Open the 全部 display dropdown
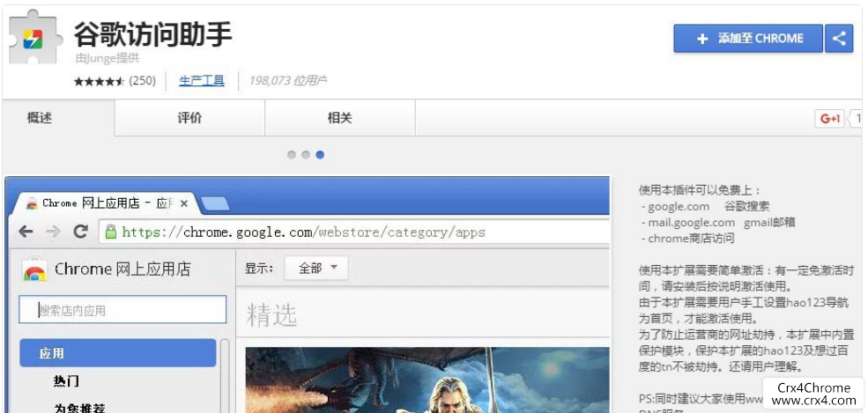The width and height of the screenshot is (868, 413). coord(316,269)
